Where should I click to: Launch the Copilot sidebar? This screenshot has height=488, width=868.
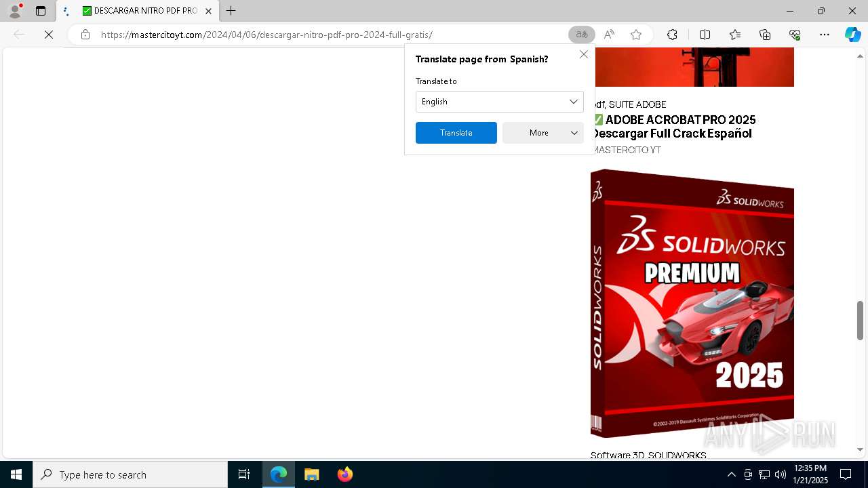click(x=852, y=35)
